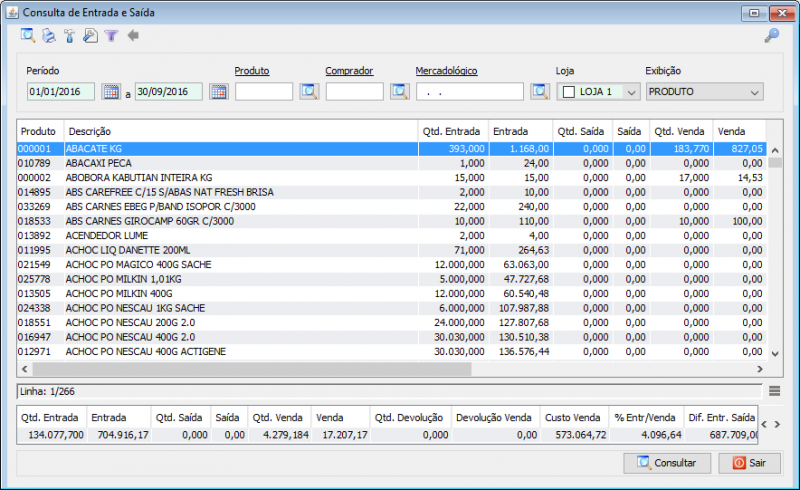Expand the Loja dropdown arrow
Viewport: 800px width, 490px height.
(x=632, y=92)
